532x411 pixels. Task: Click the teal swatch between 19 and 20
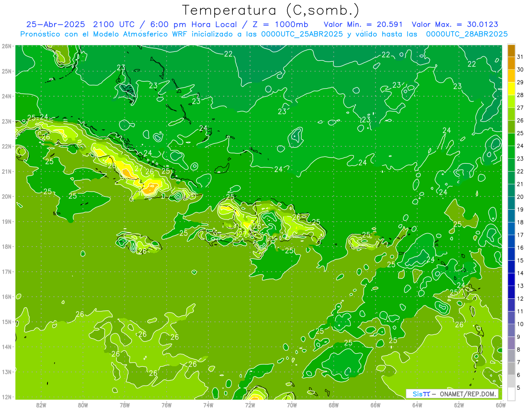click(x=511, y=203)
